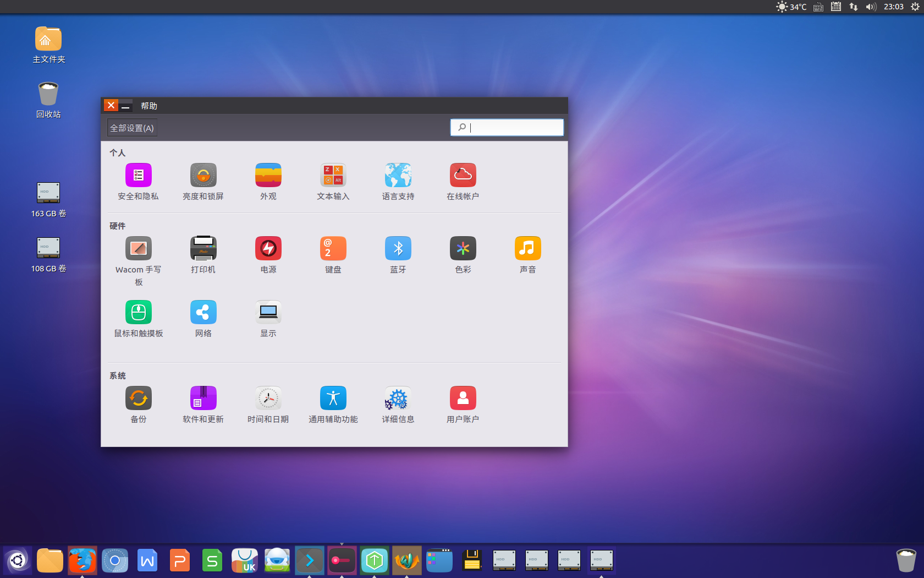The height and width of the screenshot is (578, 924).
Task: Open 回收站 on the desktop
Action: 48,100
